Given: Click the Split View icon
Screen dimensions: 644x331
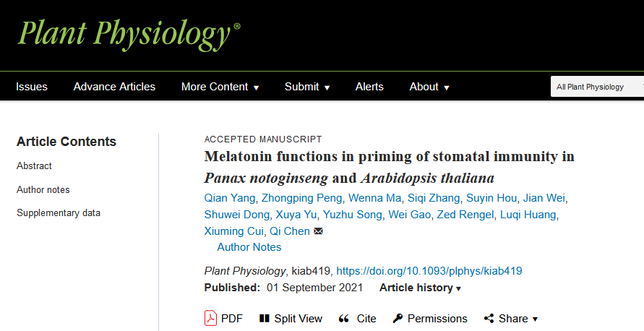Looking at the screenshot, I should [264, 318].
